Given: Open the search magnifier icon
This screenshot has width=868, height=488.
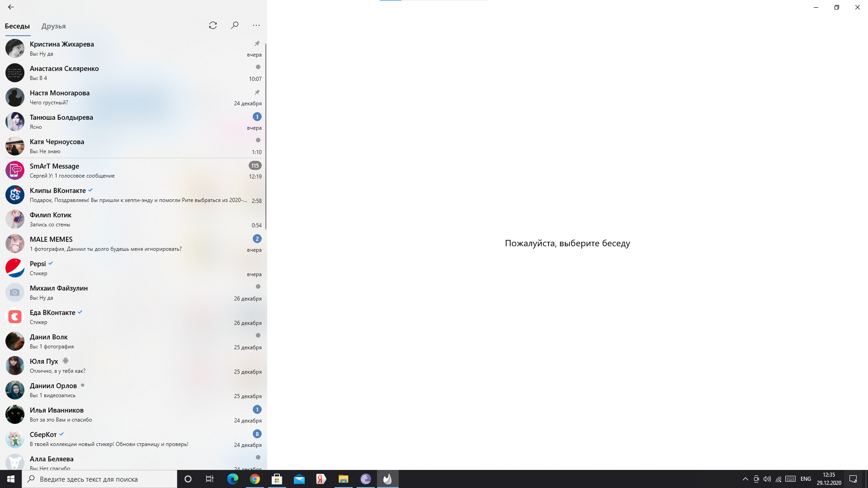Looking at the screenshot, I should point(235,25).
